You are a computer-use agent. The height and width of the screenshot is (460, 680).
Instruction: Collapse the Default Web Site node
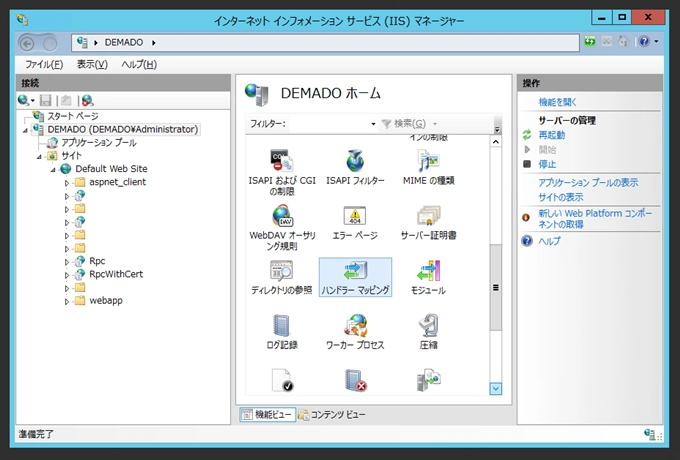53,170
